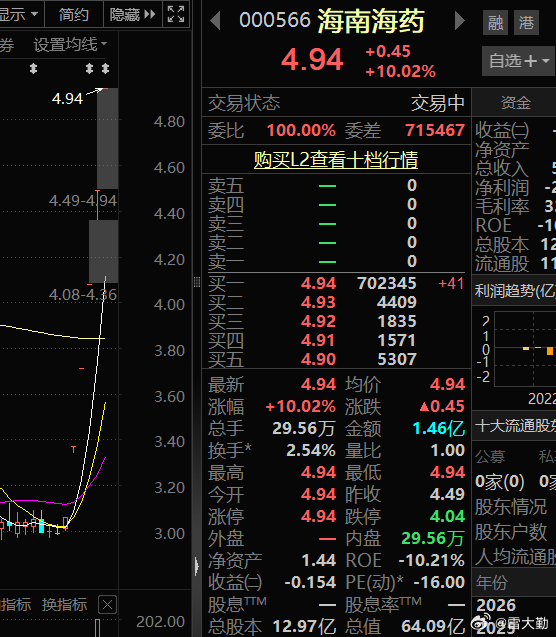Click the 净资产 value 1.44
This screenshot has width=556, height=637.
pos(318,560)
